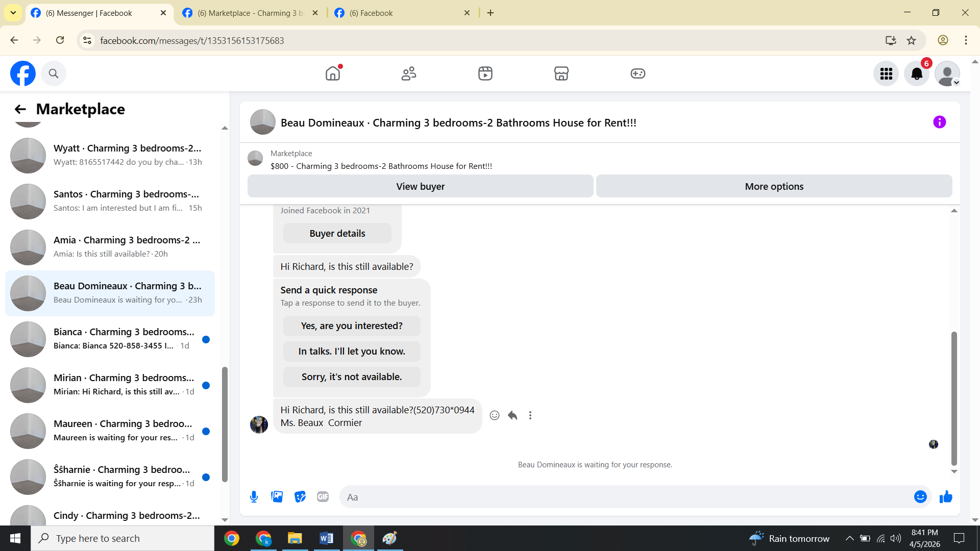Open more options for Beau's message
The height and width of the screenshot is (551, 980).
click(x=530, y=415)
